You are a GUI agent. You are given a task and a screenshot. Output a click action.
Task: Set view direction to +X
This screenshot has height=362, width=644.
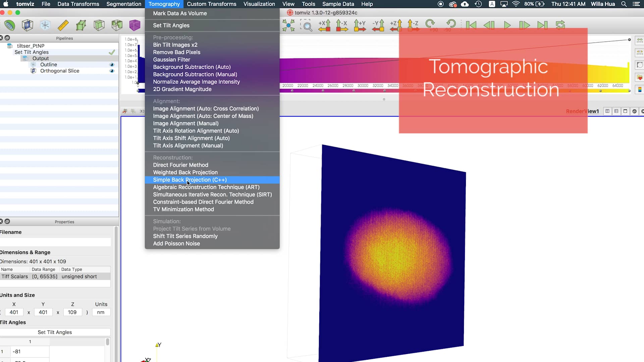click(324, 25)
